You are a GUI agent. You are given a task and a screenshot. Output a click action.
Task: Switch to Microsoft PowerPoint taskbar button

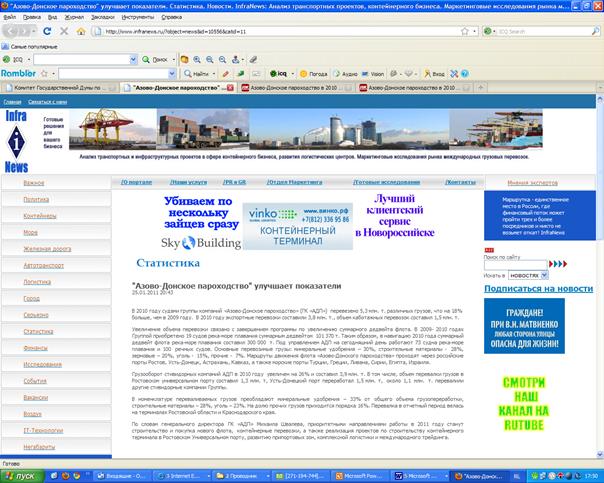pos(358,476)
